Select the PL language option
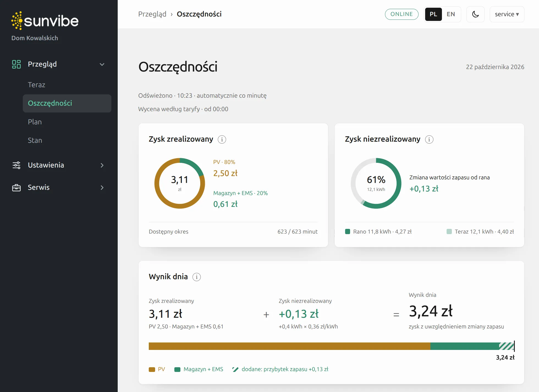 (x=433, y=14)
